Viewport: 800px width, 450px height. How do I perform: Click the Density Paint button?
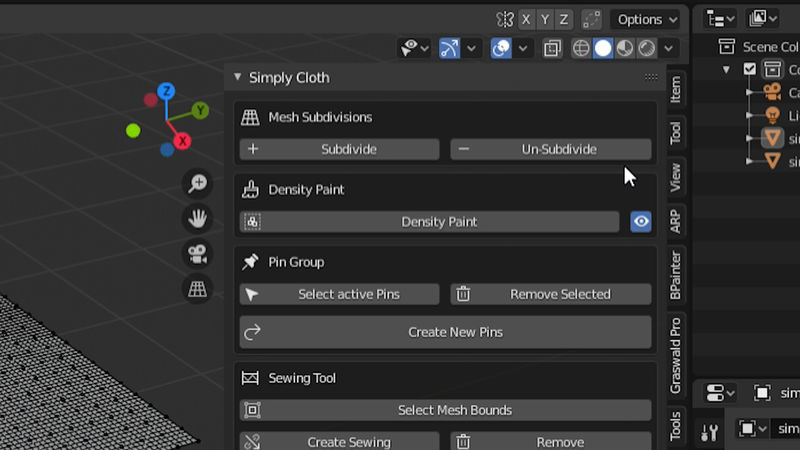[x=430, y=221]
